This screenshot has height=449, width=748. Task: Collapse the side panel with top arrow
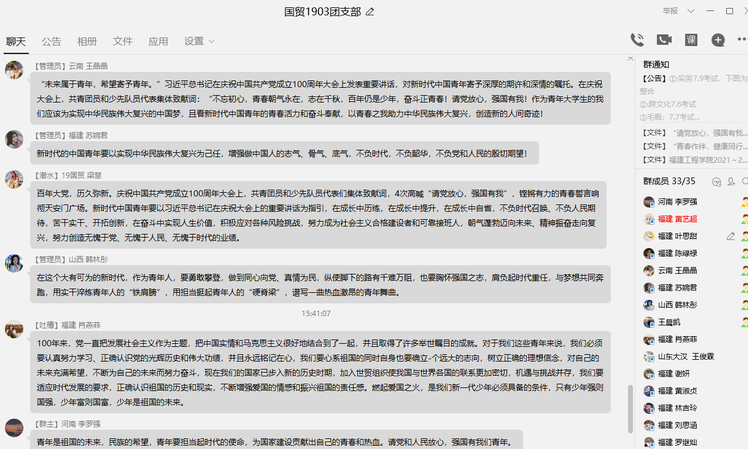630,58
